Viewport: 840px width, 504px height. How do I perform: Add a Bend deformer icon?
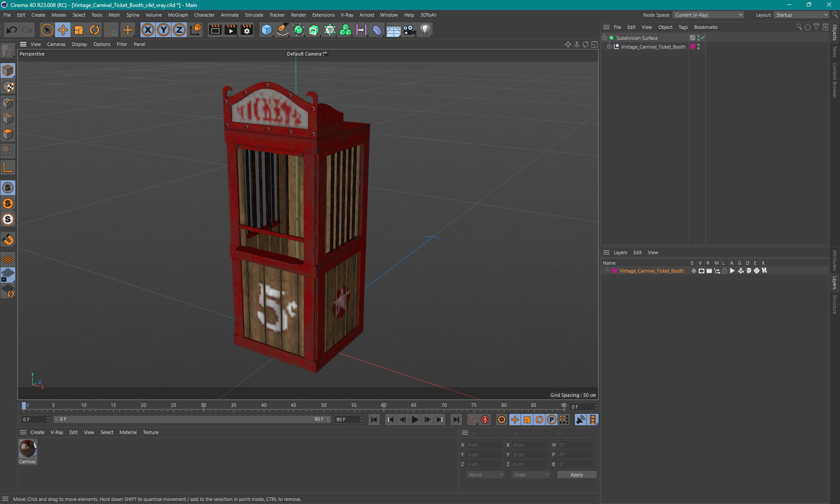(x=377, y=30)
